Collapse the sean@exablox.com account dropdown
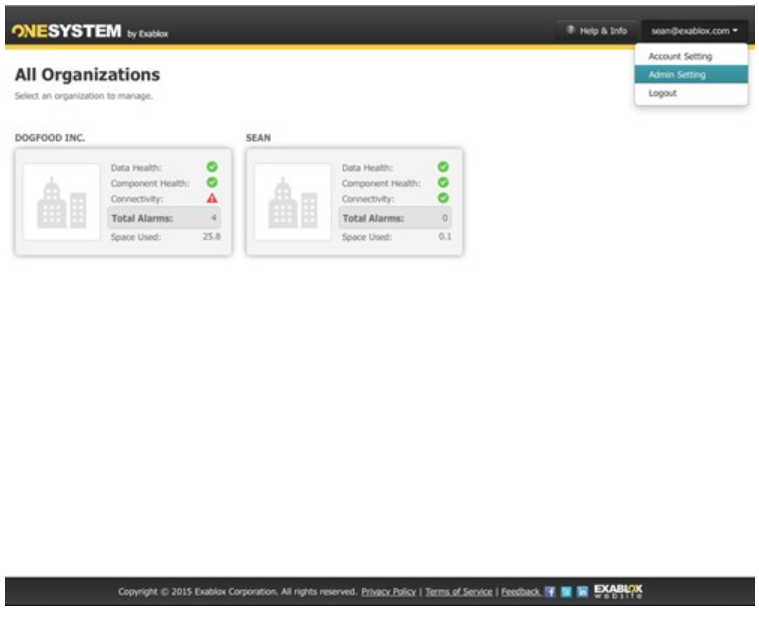759x617 pixels. pos(694,31)
